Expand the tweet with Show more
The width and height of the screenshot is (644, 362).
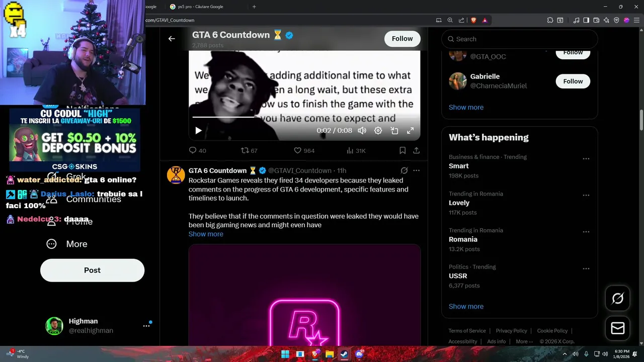click(x=206, y=234)
